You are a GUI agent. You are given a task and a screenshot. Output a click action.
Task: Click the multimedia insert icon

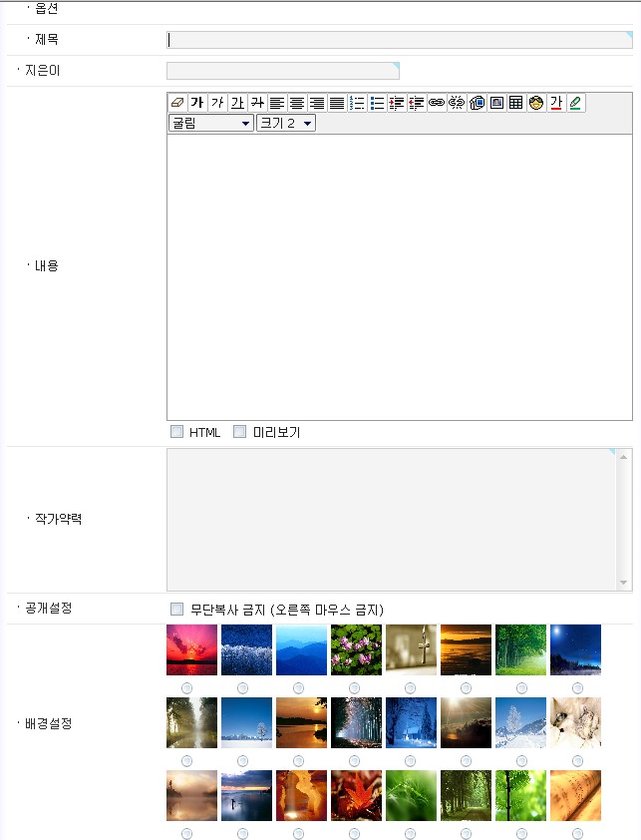(x=477, y=103)
